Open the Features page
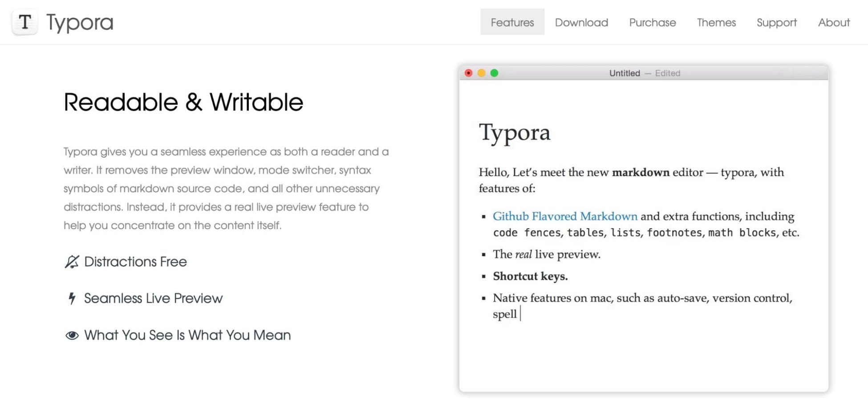The height and width of the screenshot is (420, 868). point(512,22)
